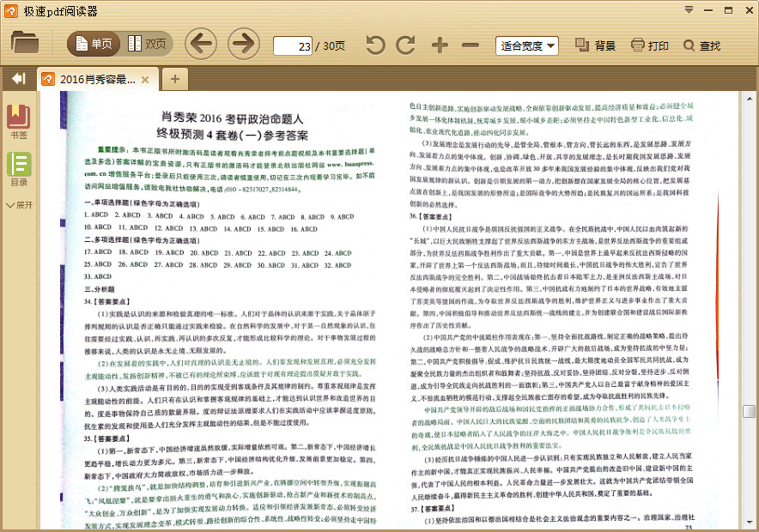The image size is (759, 532).
Task: Open the 书签 bookmarks panel
Action: pos(19,121)
